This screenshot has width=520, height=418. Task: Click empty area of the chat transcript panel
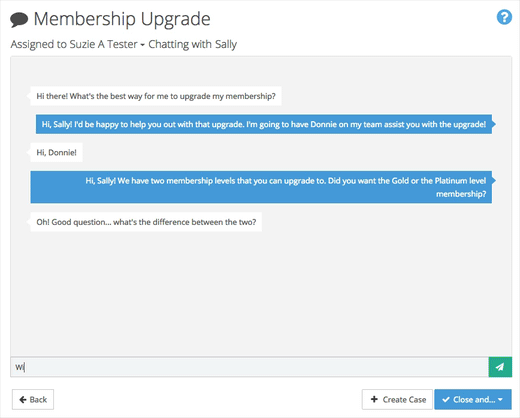pos(261,293)
